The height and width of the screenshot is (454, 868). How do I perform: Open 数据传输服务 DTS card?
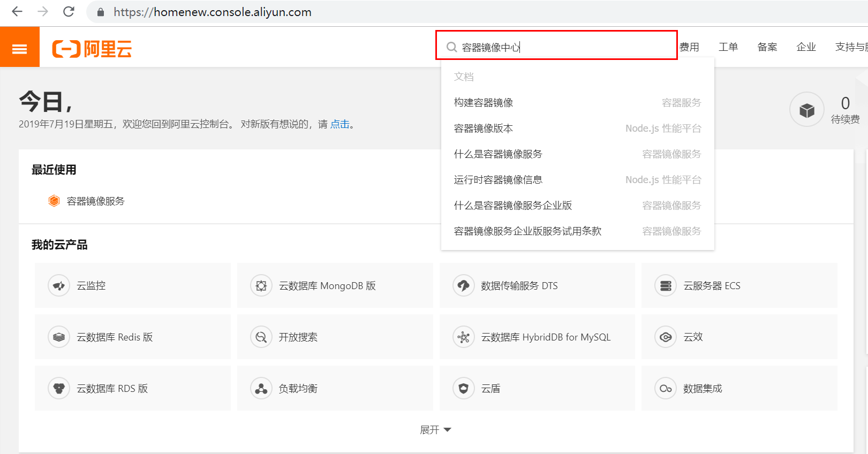point(537,285)
